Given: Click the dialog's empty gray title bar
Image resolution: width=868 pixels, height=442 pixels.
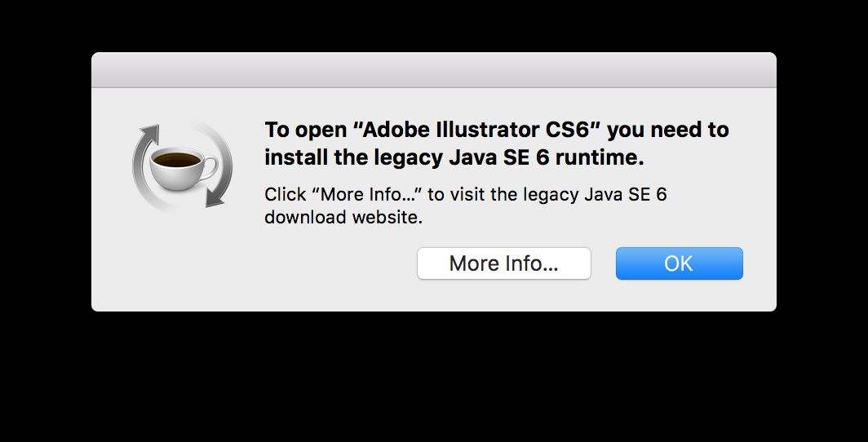Looking at the screenshot, I should pos(434,70).
